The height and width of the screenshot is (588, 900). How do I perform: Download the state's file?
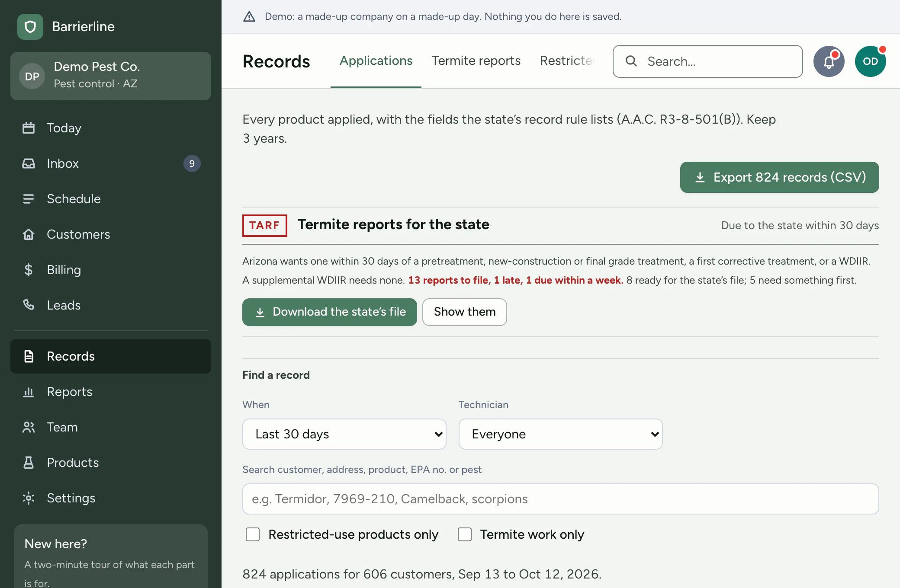point(330,312)
